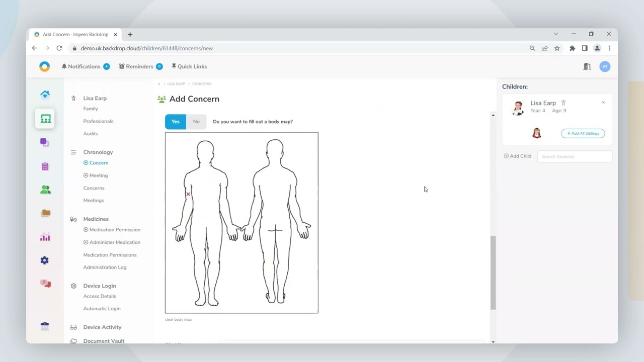Click the browser address bar URL

146,48
